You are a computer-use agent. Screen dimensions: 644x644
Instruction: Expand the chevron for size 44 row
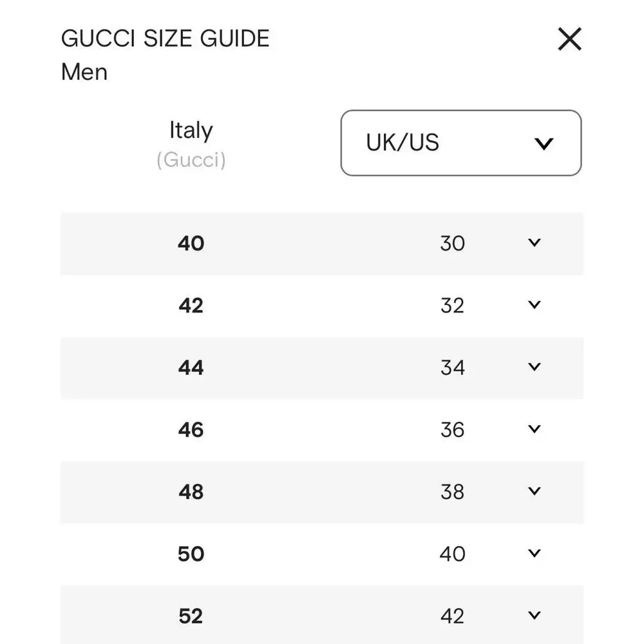click(x=535, y=367)
